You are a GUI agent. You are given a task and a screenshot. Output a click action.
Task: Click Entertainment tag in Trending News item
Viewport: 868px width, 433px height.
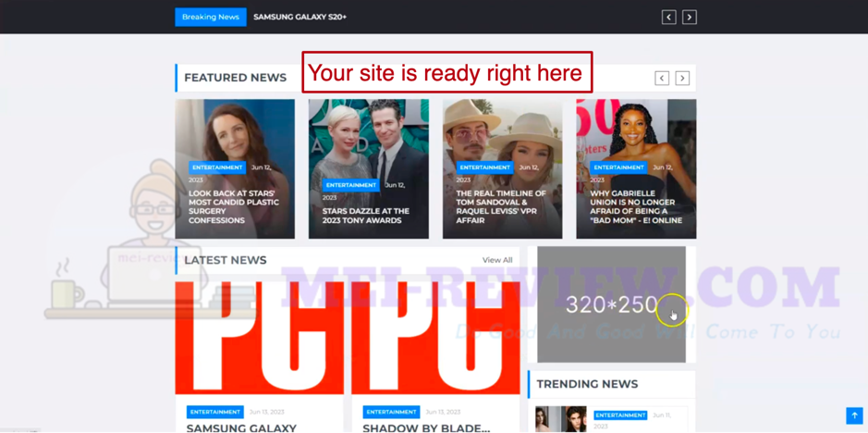pyautogui.click(x=620, y=415)
